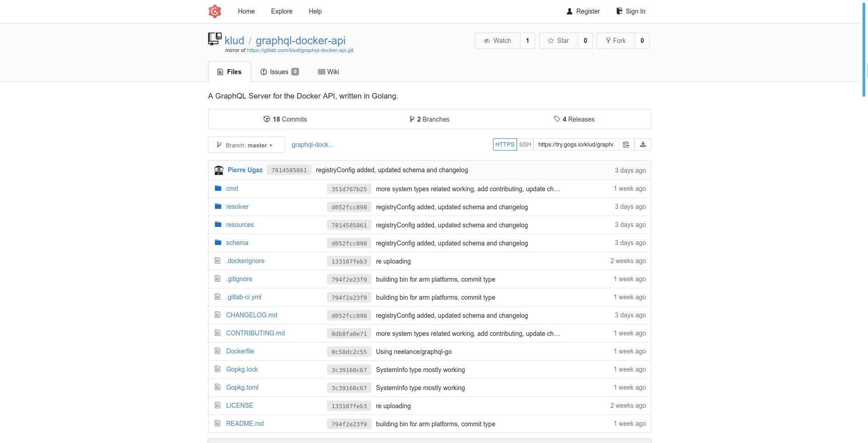Open the Branch: master dropdown
The width and height of the screenshot is (868, 443).
pos(247,145)
